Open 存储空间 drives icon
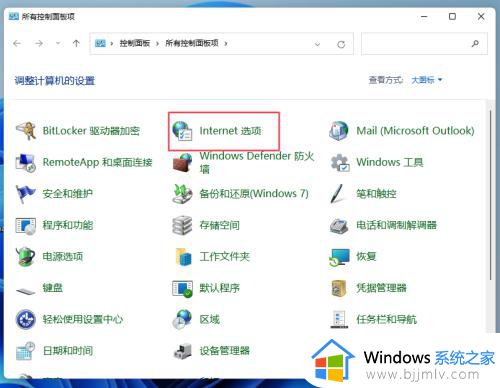Viewport: 500px width, 388px height. coord(182,225)
